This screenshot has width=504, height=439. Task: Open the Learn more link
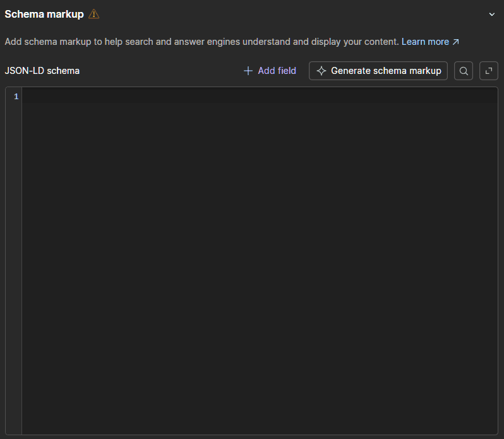pos(430,42)
